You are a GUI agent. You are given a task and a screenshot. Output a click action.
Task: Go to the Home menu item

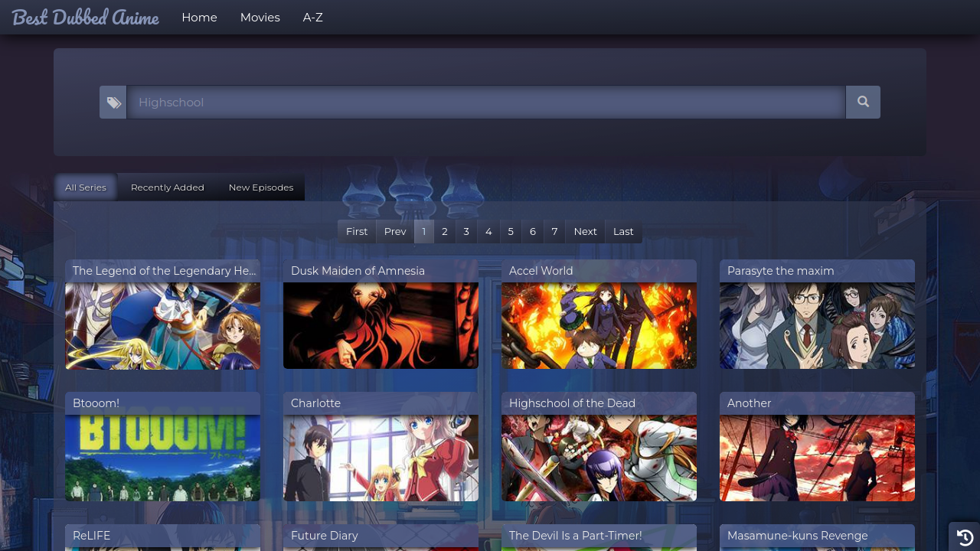tap(199, 18)
